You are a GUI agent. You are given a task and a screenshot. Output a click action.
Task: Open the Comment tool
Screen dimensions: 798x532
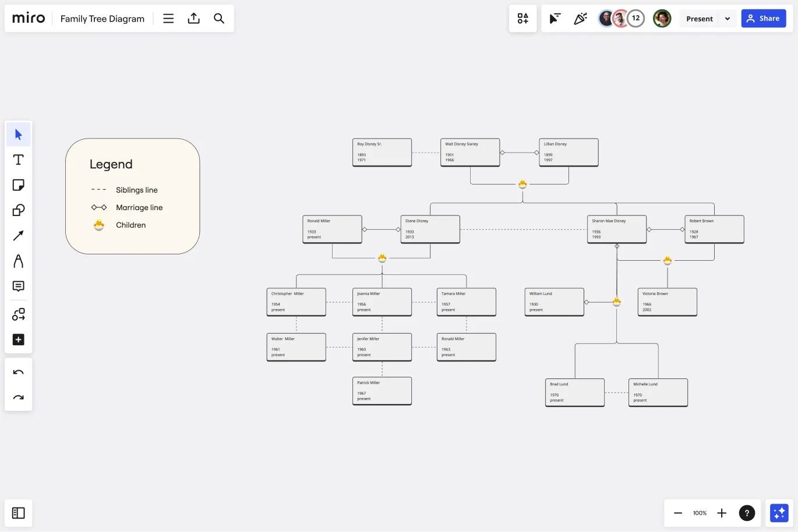point(19,286)
